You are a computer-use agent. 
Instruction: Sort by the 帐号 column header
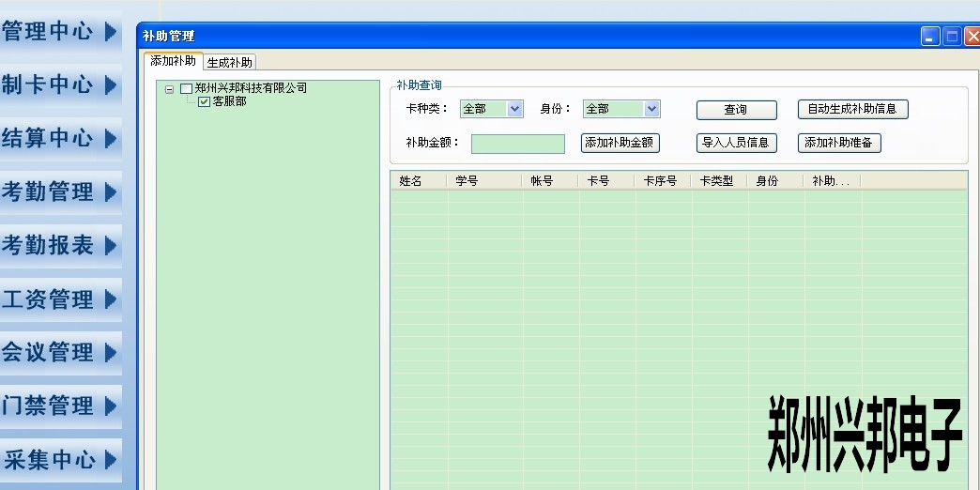tap(550, 180)
